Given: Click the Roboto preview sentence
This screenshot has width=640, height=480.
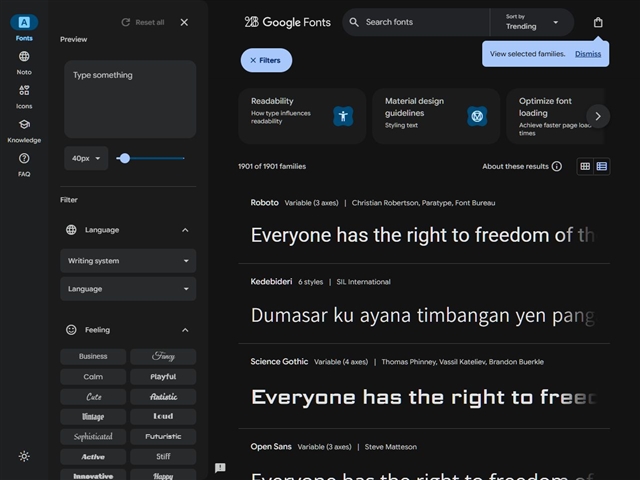Looking at the screenshot, I should 422,236.
